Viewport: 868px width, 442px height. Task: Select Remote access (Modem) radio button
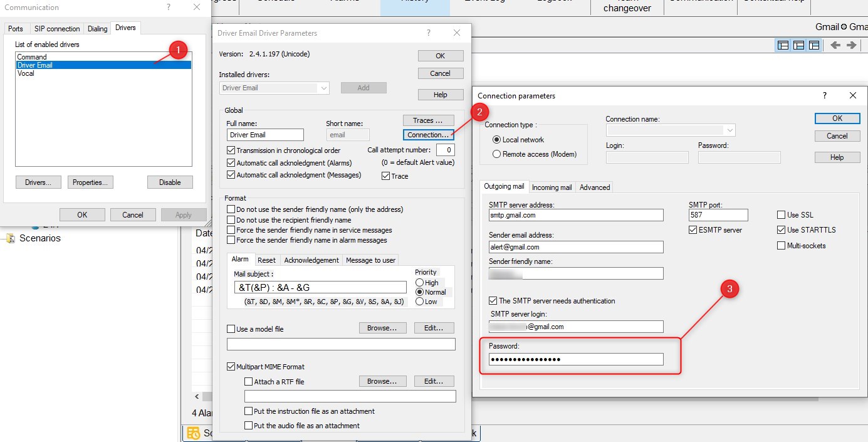pyautogui.click(x=497, y=154)
